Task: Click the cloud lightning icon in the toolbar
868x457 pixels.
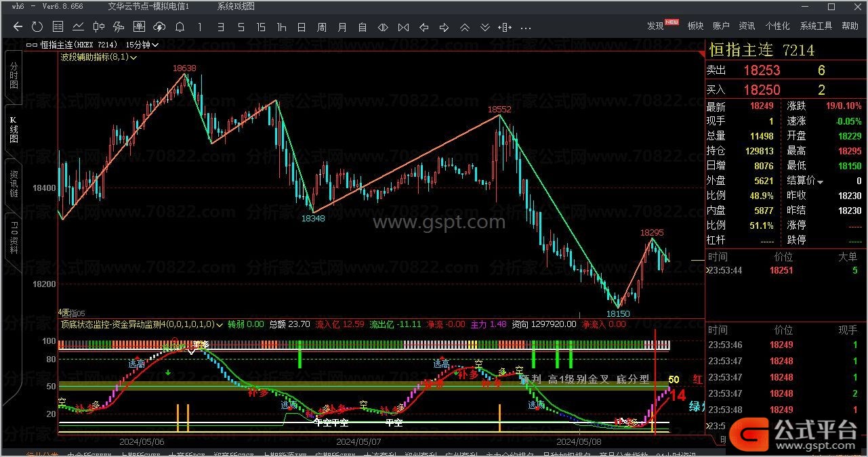Action: coord(159,27)
